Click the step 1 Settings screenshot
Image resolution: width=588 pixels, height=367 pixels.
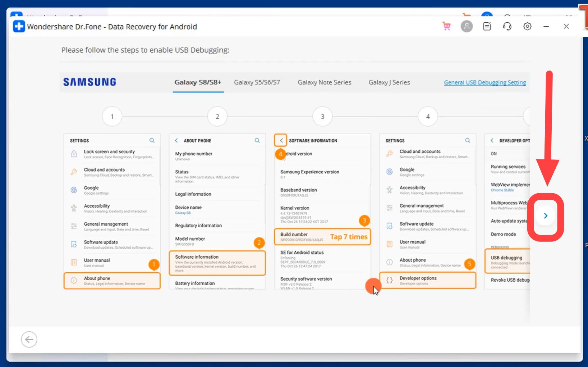click(112, 212)
